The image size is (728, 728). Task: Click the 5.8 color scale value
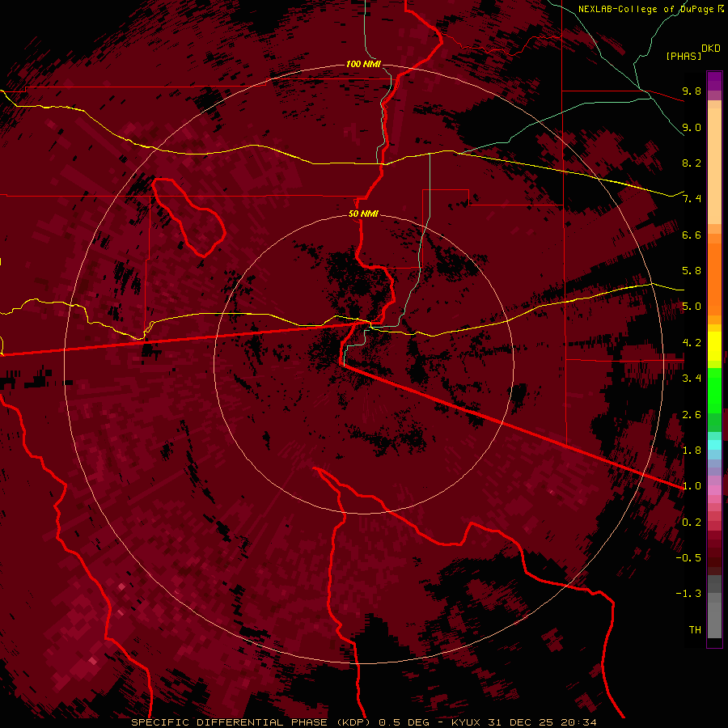tap(692, 271)
